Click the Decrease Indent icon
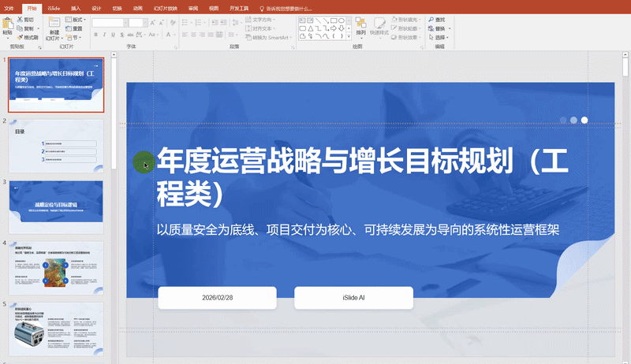 point(215,22)
